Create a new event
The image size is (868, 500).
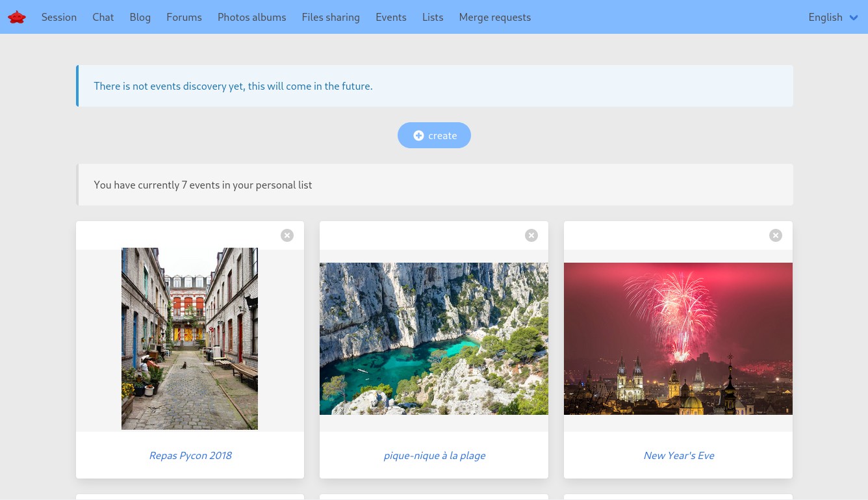click(434, 135)
